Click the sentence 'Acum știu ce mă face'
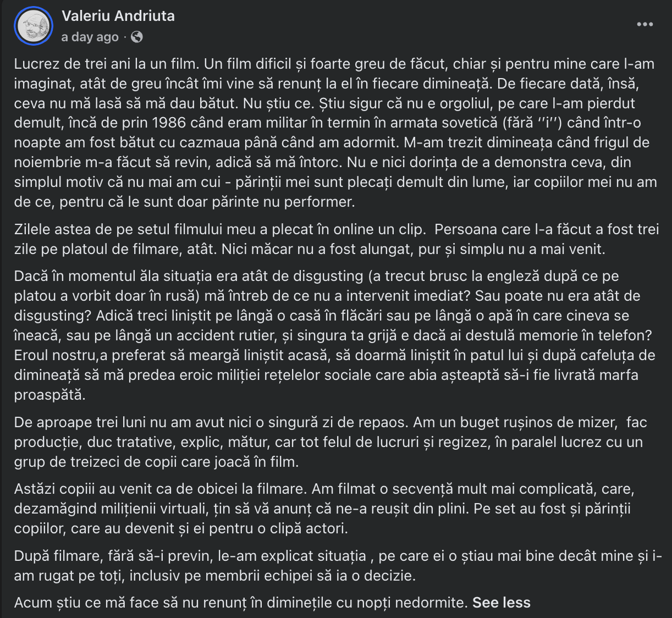672x618 pixels. (x=241, y=603)
